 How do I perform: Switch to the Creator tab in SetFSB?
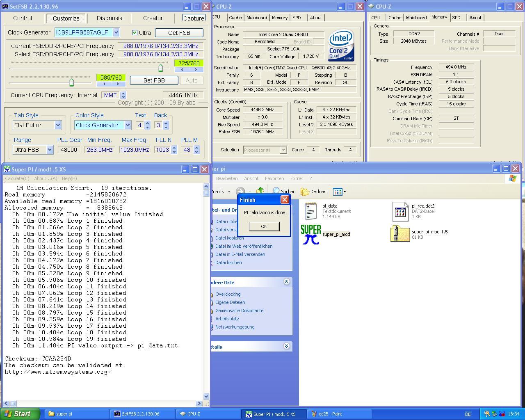[x=153, y=18]
